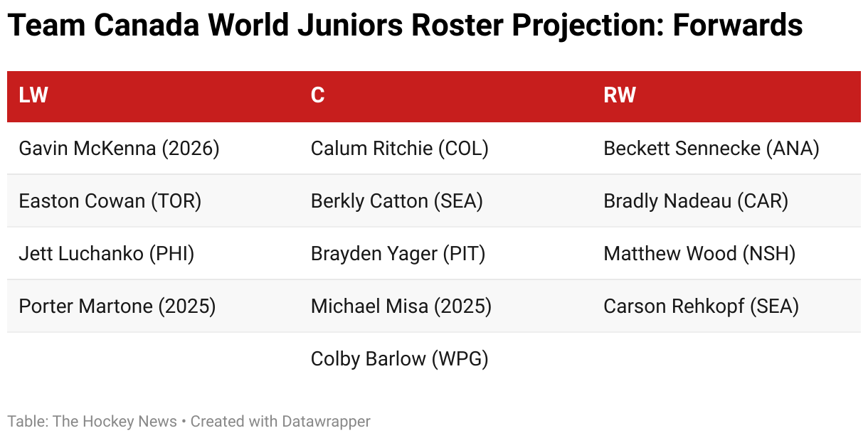Choose the Matthew Wood (NSH) cell
This screenshot has height=438, width=868.
point(699,254)
